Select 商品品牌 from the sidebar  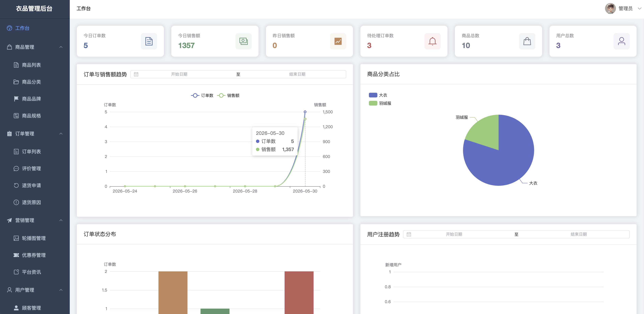pos(35,99)
